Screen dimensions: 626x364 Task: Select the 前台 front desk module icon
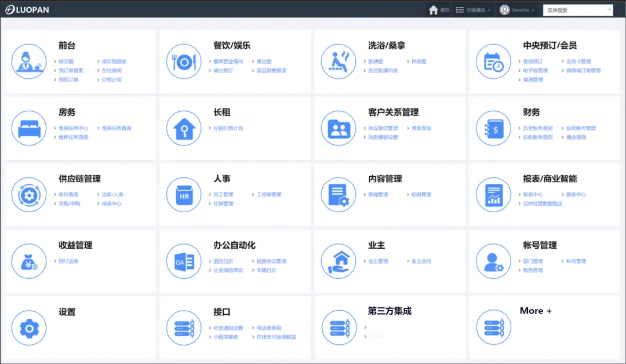pos(29,61)
